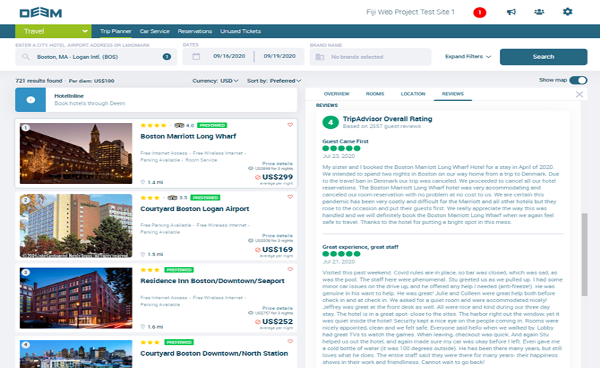Clear the location with the blue circle icon
This screenshot has height=368, width=600.
[166, 57]
